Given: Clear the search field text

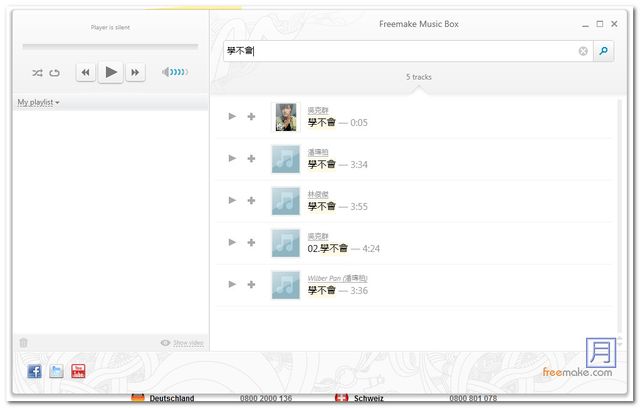Looking at the screenshot, I should point(583,51).
